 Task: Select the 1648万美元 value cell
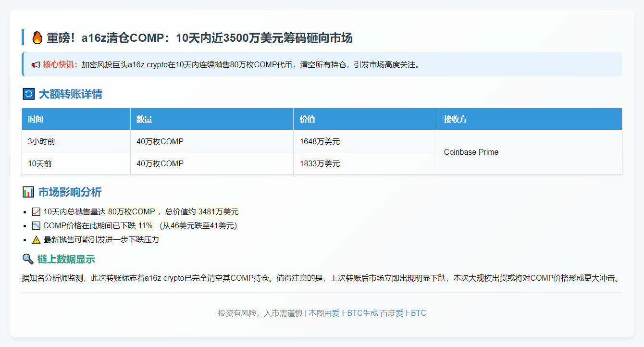[366, 141]
